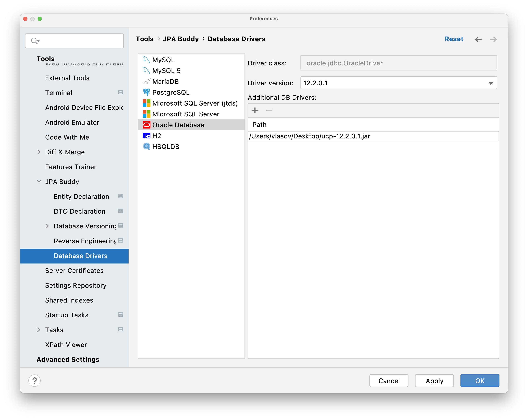
Task: Apply the driver settings
Action: click(434, 381)
